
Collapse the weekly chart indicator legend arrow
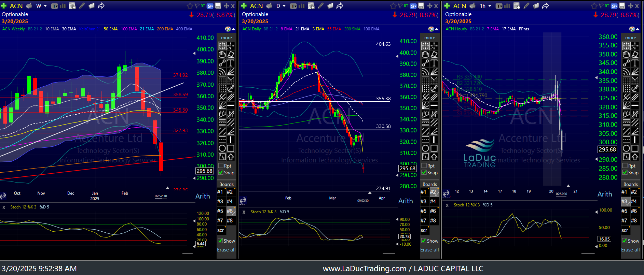(x=233, y=29)
